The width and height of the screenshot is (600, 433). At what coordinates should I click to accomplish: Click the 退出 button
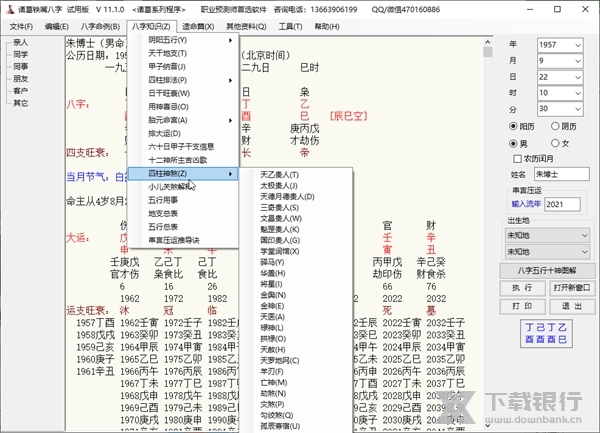click(572, 306)
